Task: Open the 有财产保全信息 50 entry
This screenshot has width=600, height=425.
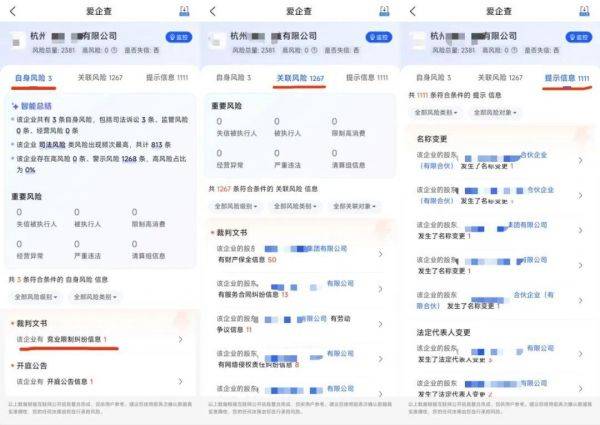Action: (380, 254)
